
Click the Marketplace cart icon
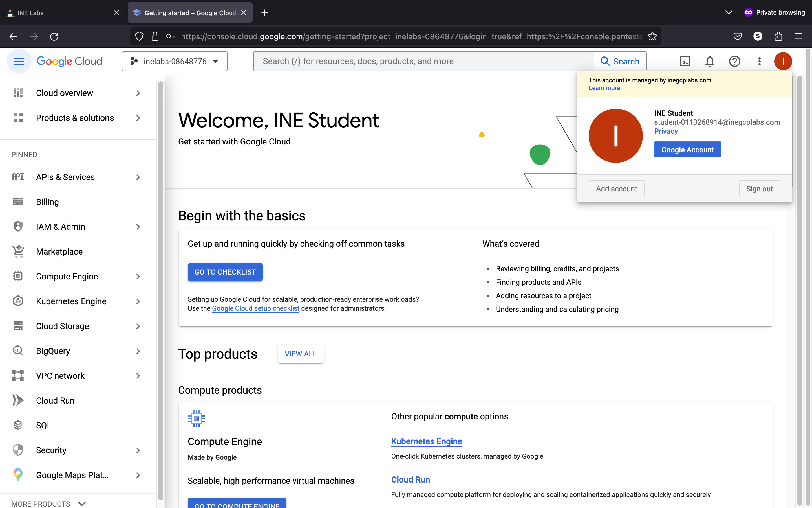18,251
